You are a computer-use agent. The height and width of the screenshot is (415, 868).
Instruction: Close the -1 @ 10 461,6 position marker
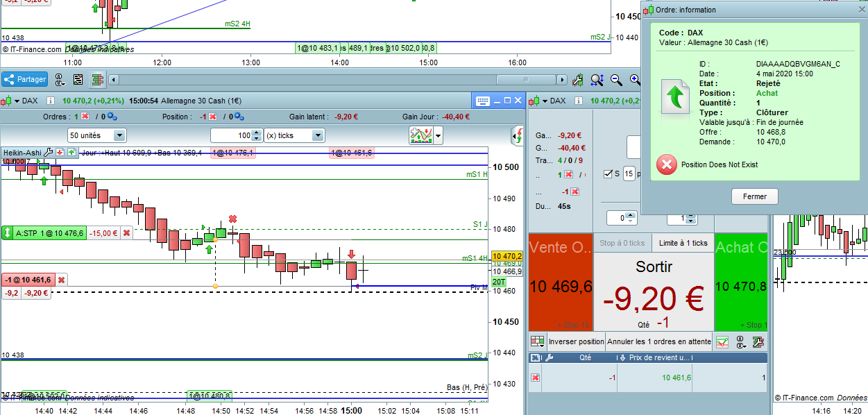point(61,280)
